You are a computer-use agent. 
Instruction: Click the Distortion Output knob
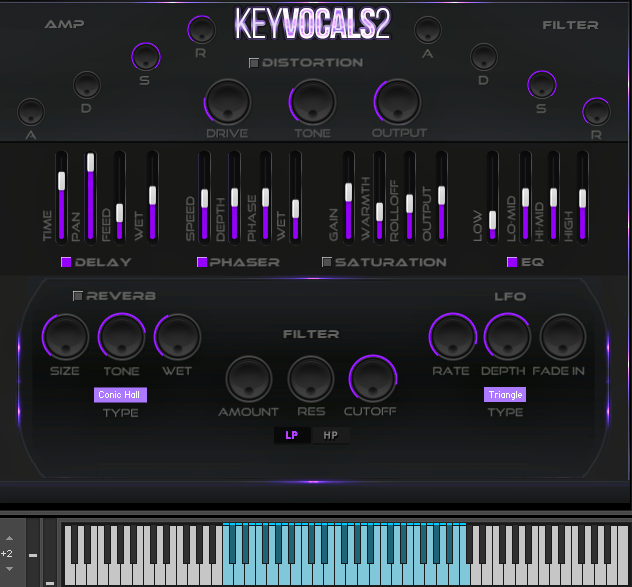398,102
